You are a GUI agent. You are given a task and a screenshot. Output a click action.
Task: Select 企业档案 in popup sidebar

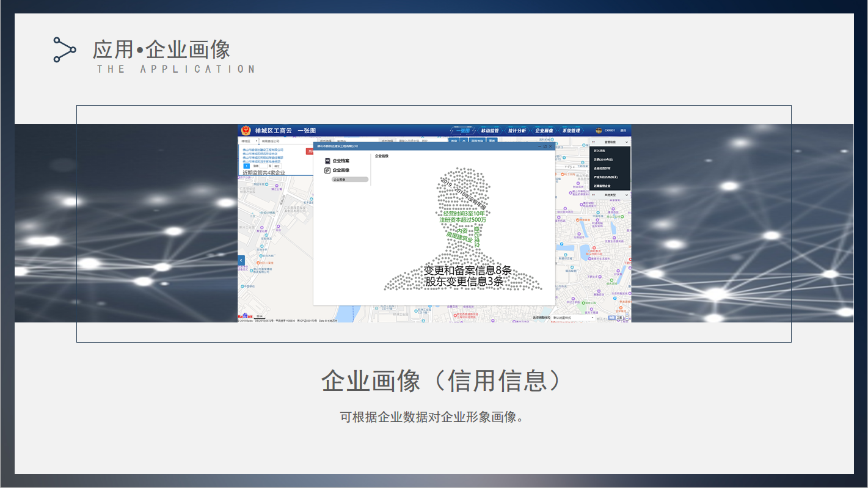coord(341,161)
